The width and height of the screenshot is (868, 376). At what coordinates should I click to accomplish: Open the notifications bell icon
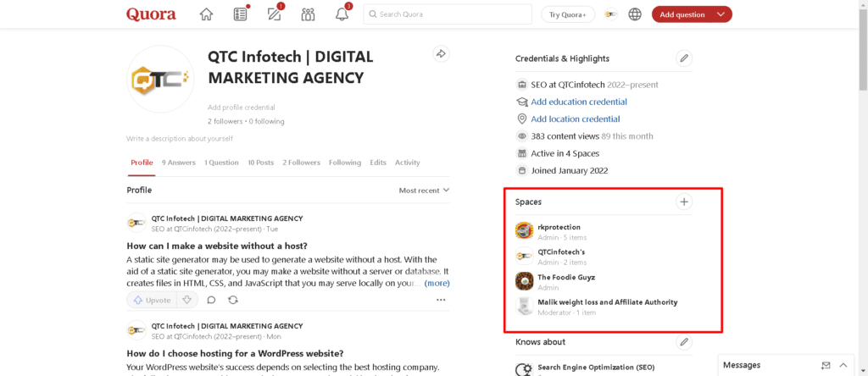pyautogui.click(x=342, y=14)
